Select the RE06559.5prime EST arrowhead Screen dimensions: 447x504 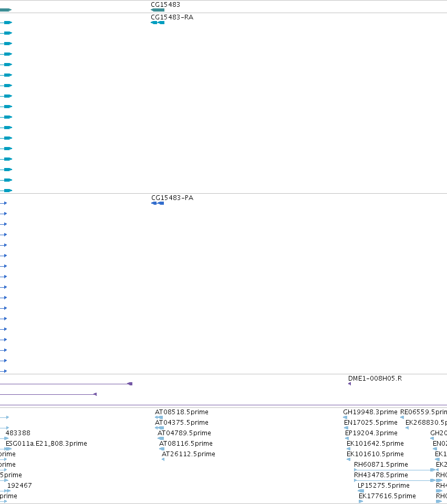point(402,417)
